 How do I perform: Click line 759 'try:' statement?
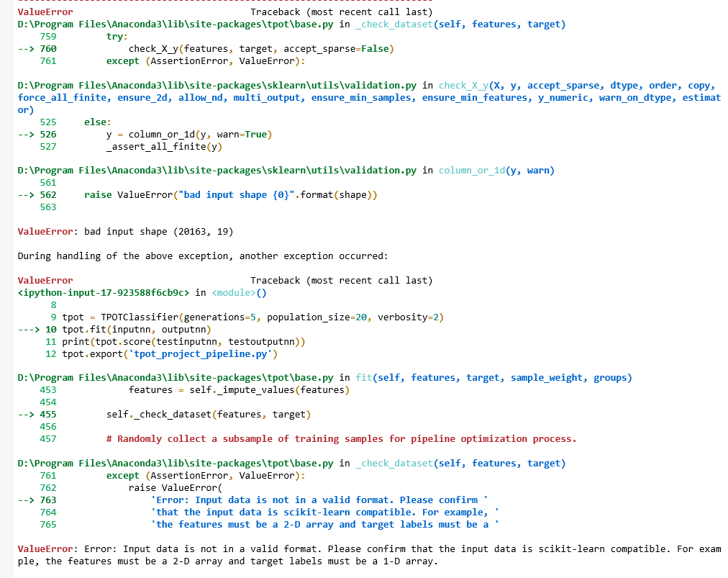click(117, 36)
